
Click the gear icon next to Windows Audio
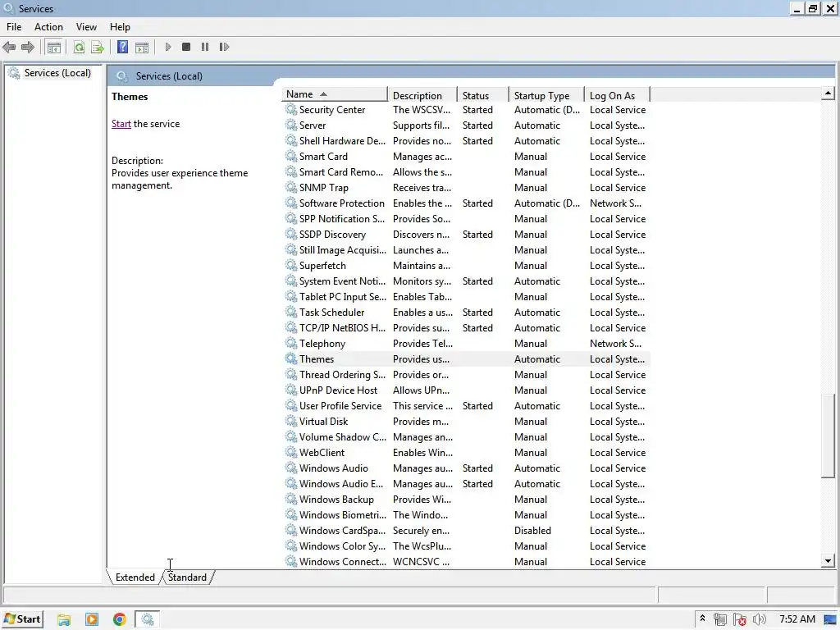291,468
